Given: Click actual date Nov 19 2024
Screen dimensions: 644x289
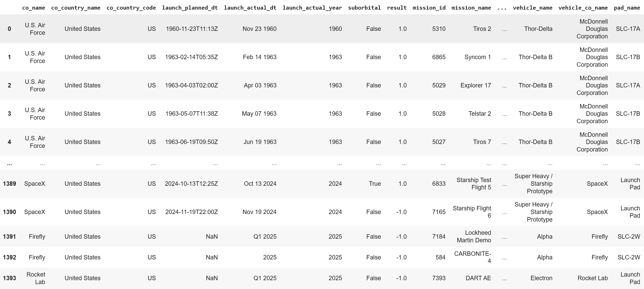Looking at the screenshot, I should (x=260, y=212).
